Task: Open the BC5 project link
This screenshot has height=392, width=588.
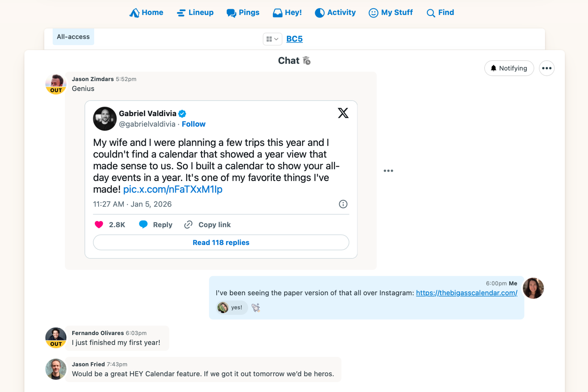Action: click(294, 39)
